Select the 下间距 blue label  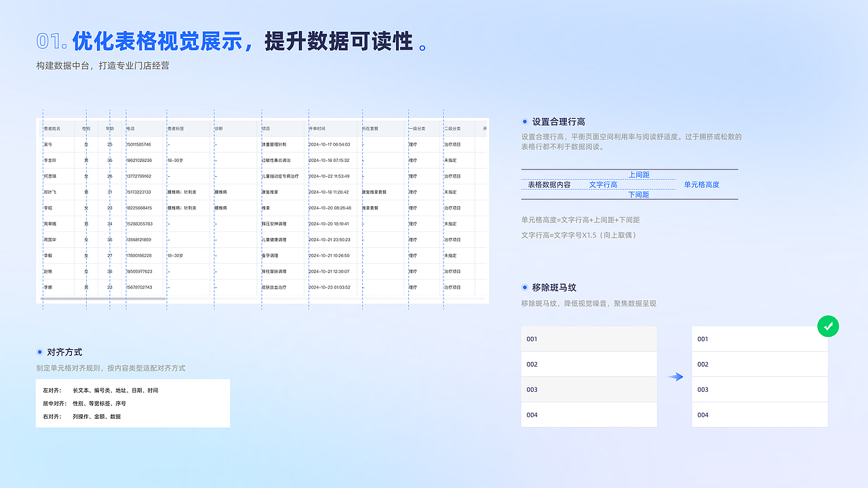click(x=638, y=195)
